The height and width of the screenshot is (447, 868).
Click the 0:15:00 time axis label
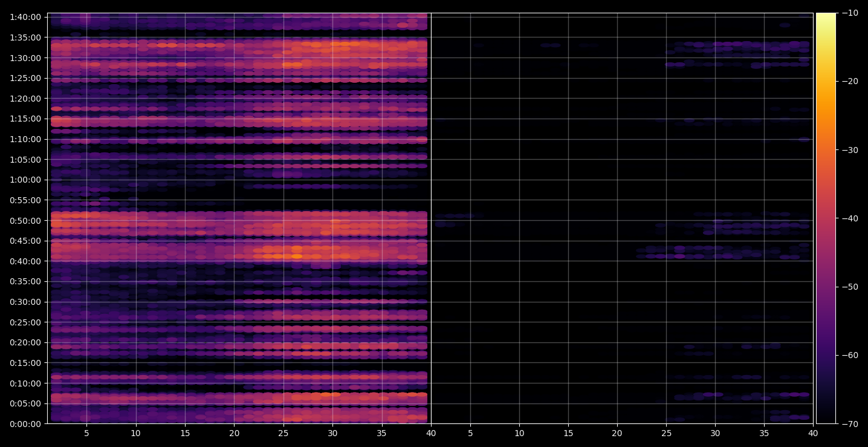(25, 363)
